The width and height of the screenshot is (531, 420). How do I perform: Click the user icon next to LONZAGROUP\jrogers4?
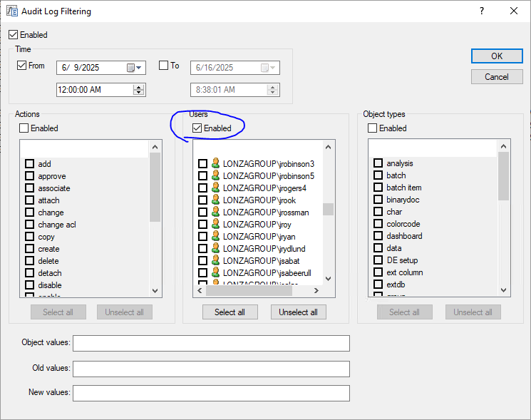[215, 188]
